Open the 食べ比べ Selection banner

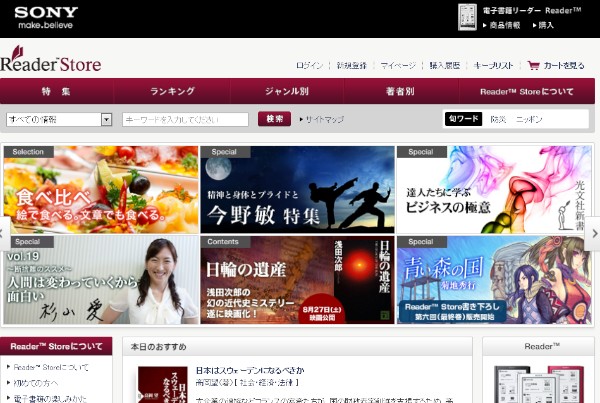(101, 189)
